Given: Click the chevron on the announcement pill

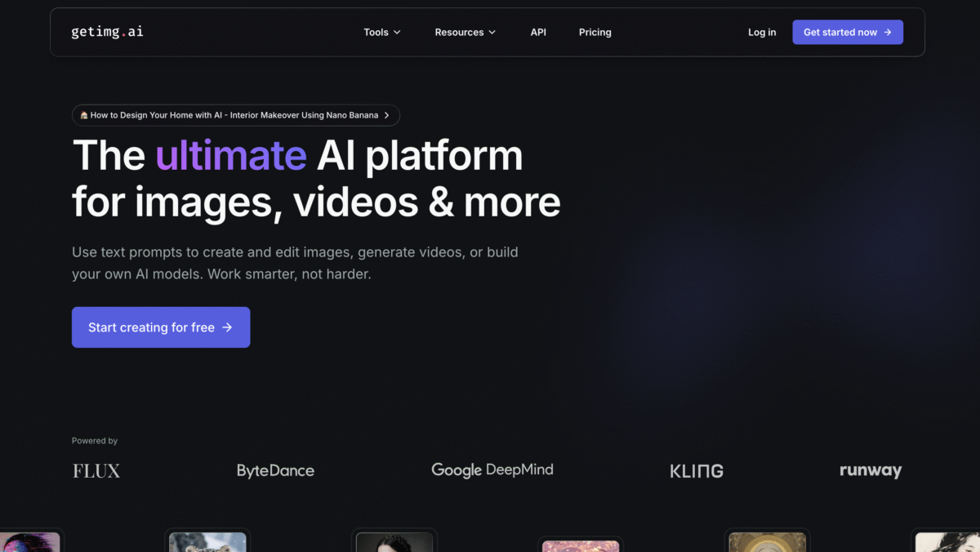Looking at the screenshot, I should click(387, 115).
